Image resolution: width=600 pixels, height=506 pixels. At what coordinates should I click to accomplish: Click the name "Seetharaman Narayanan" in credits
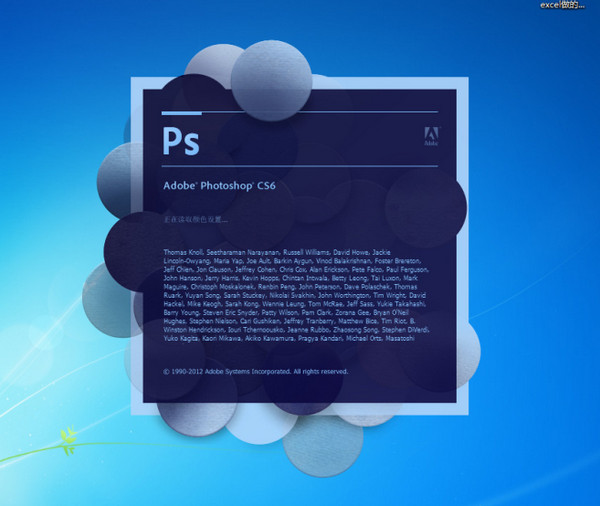(x=243, y=252)
